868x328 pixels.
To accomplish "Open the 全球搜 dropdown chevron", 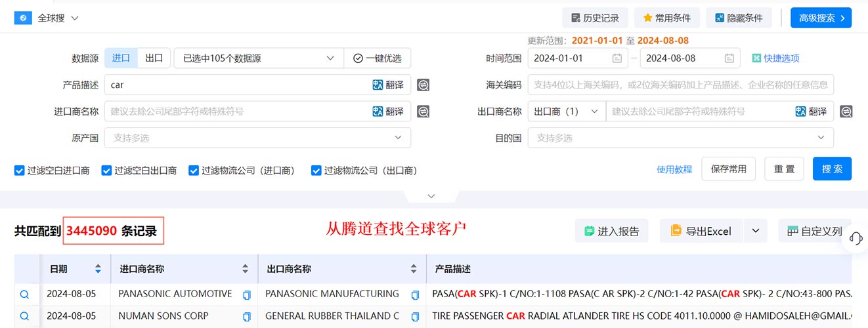I will click(74, 18).
